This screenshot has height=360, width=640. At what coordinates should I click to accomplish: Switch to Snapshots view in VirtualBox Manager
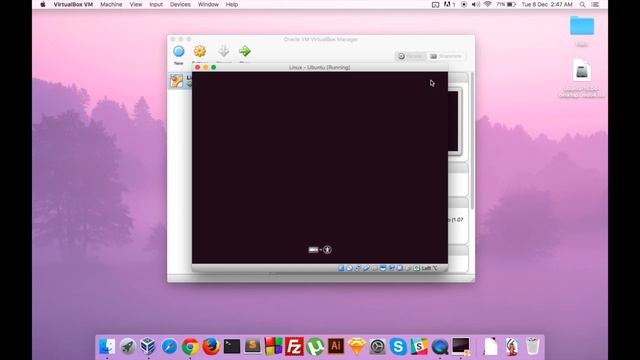(445, 56)
